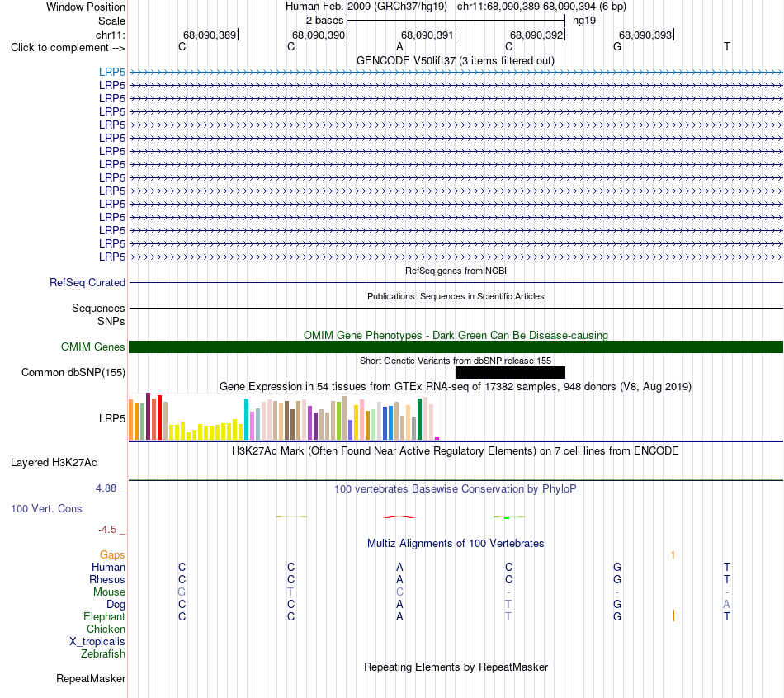The image size is (784, 698).
Task: Click the 'chr11:' ruler label
Action: tap(111, 35)
